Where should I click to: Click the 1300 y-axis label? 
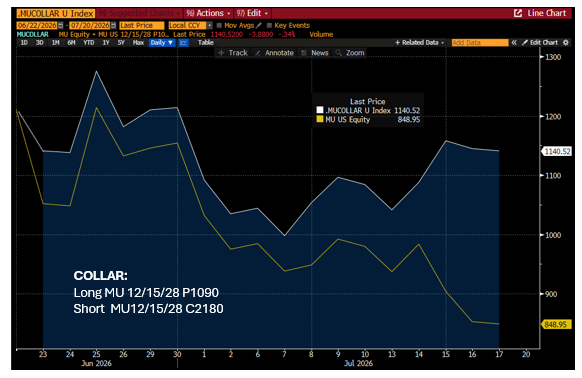(x=553, y=57)
